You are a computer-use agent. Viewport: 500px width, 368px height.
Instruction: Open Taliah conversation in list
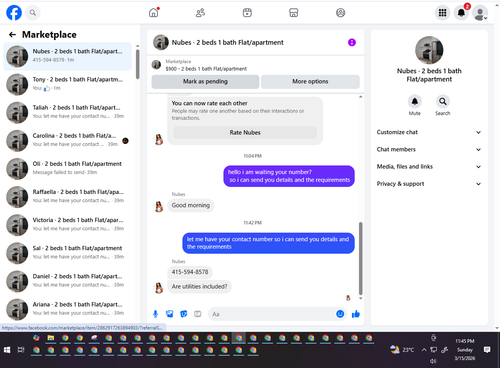pyautogui.click(x=67, y=112)
